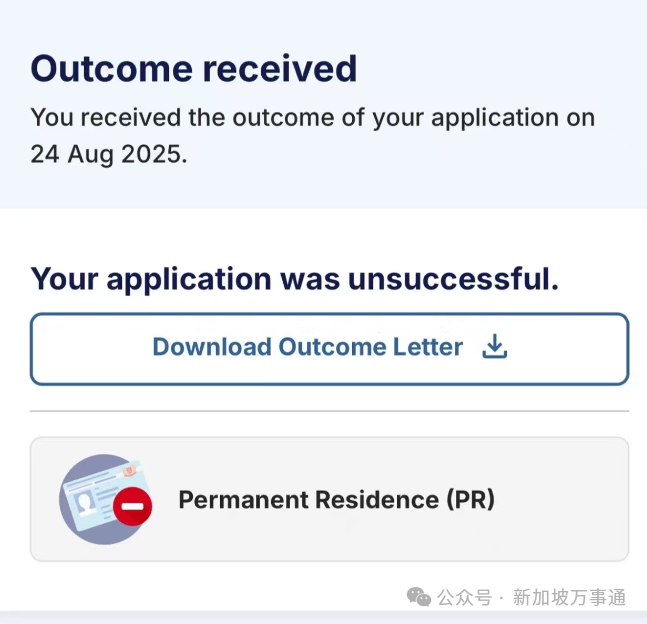
Task: Click the "Outcome received" heading
Action: pos(193,68)
